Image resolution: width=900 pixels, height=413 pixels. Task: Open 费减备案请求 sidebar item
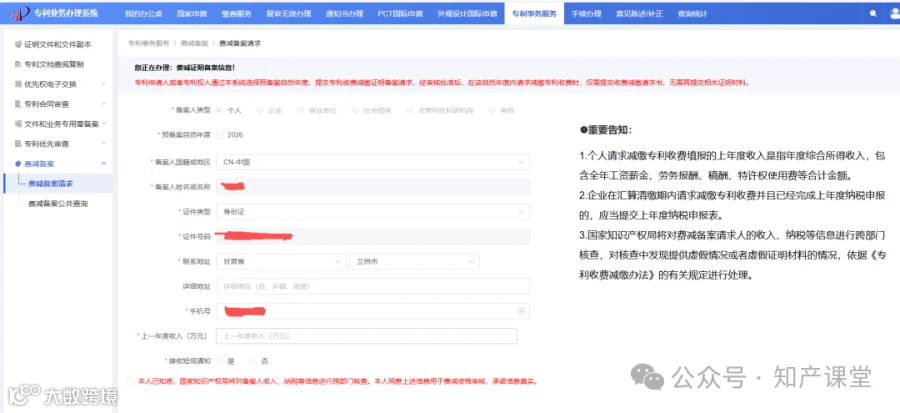57,184
